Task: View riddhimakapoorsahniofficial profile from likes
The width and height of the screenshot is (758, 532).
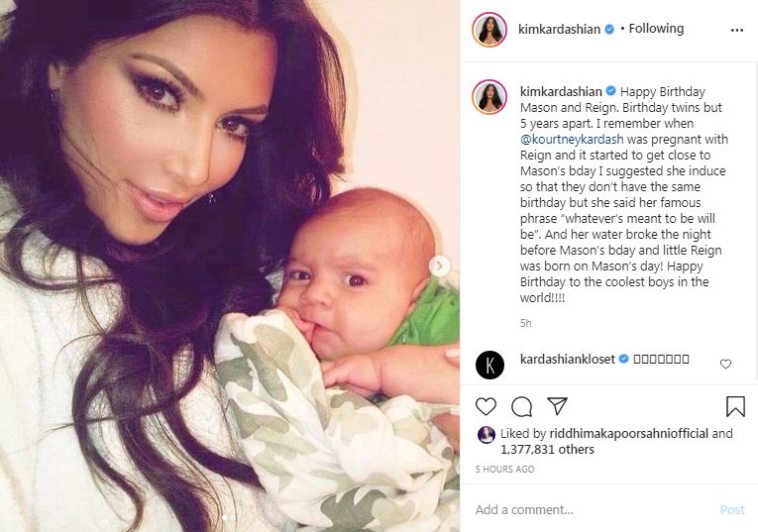Action: tap(629, 434)
